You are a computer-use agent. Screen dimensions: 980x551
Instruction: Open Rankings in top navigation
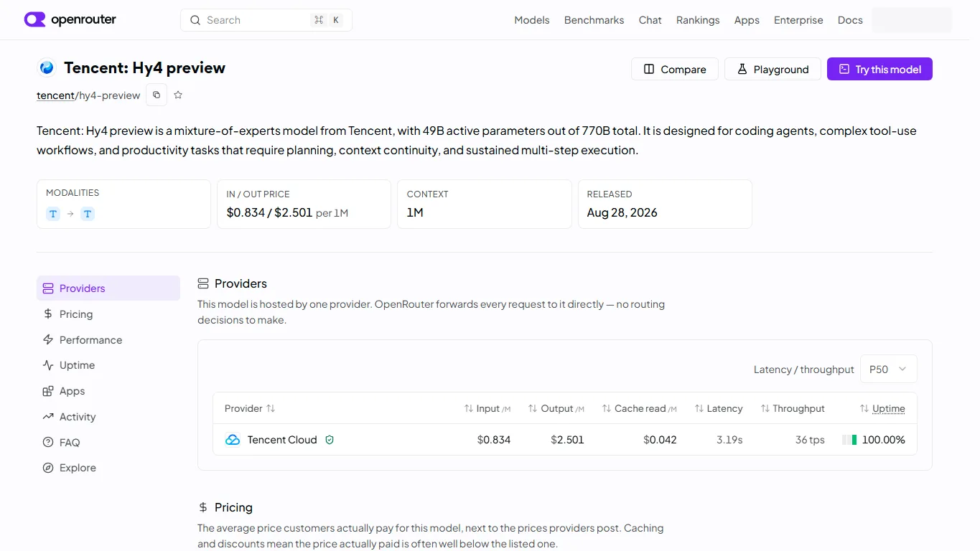[x=698, y=20]
